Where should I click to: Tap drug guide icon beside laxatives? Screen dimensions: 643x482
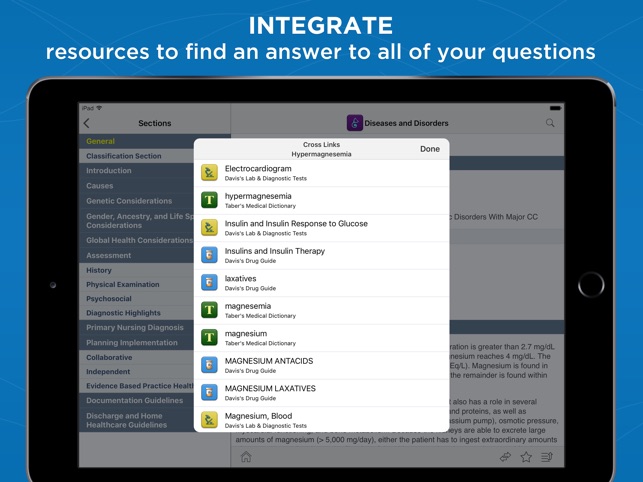209,283
